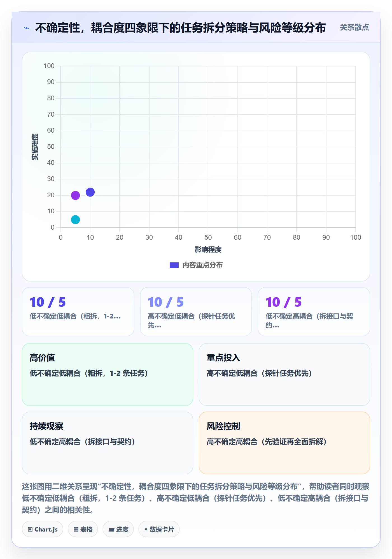Click the 重点投入 quadrant card
The height and width of the screenshot is (559, 392).
(284, 375)
